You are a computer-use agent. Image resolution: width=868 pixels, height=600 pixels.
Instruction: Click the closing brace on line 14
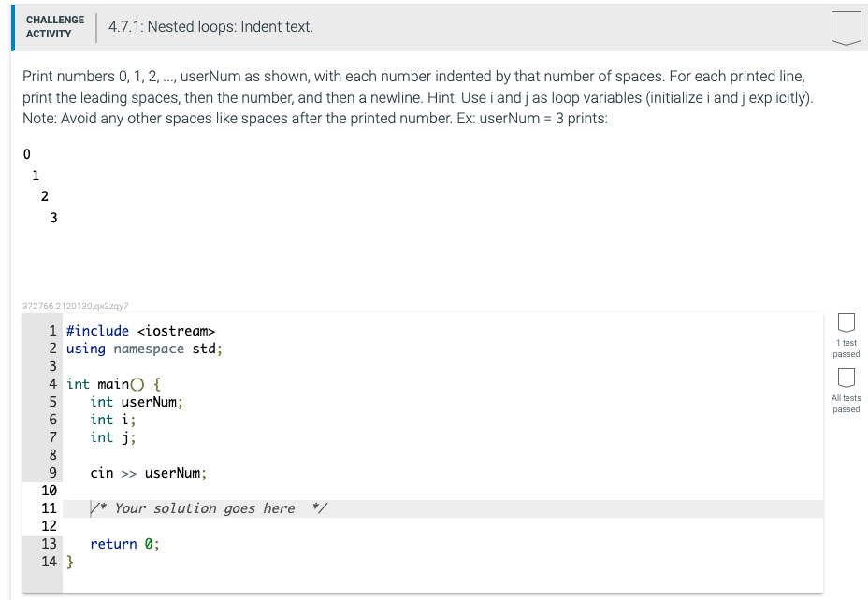(71, 562)
